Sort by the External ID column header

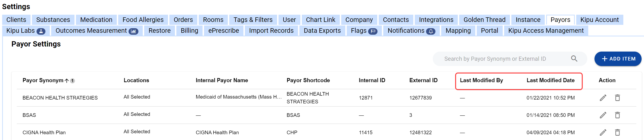423,80
